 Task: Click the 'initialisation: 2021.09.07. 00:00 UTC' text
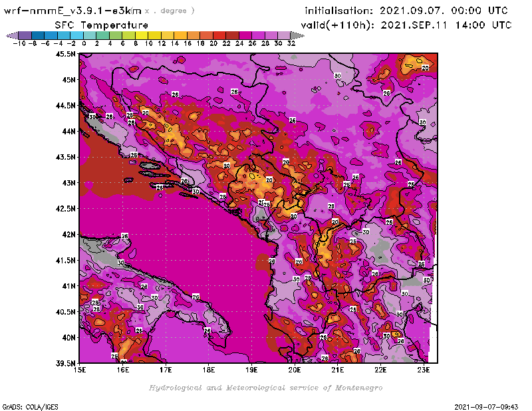click(x=406, y=11)
